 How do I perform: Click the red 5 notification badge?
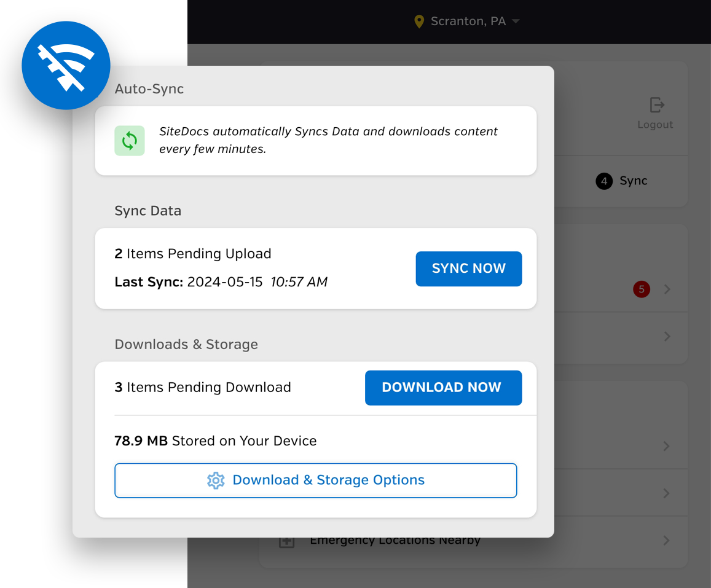pyautogui.click(x=642, y=289)
